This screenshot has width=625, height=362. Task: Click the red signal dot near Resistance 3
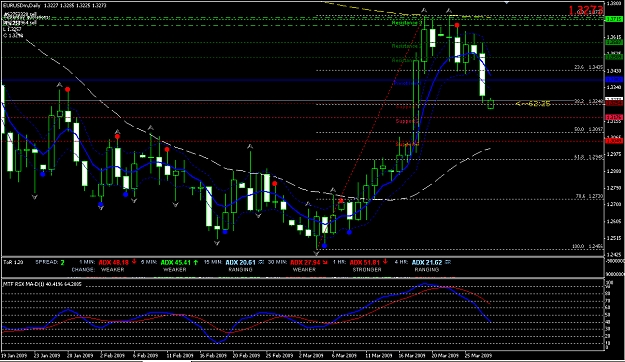457,25
